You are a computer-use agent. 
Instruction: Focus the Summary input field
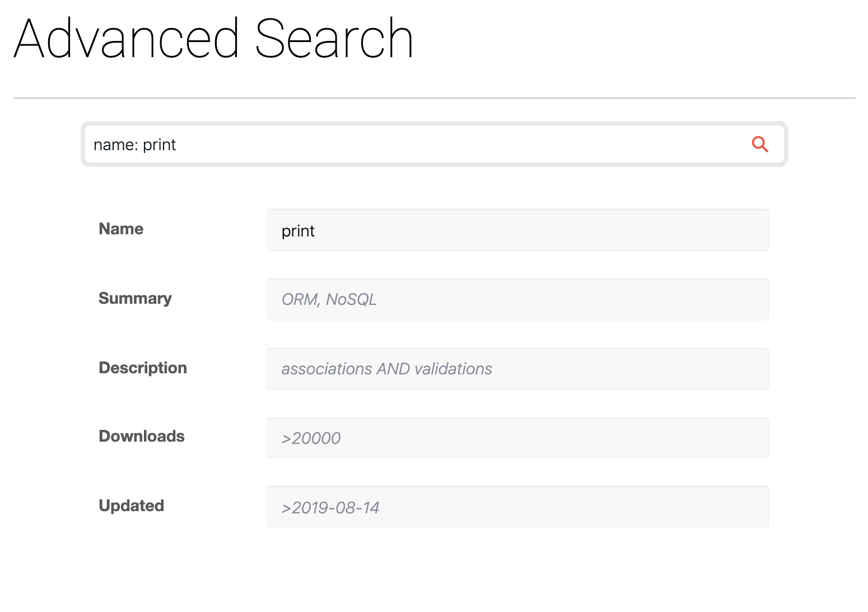pyautogui.click(x=517, y=300)
